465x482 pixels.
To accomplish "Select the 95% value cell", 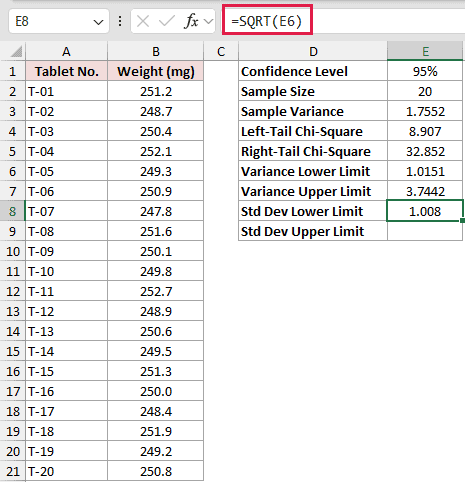I will (425, 71).
